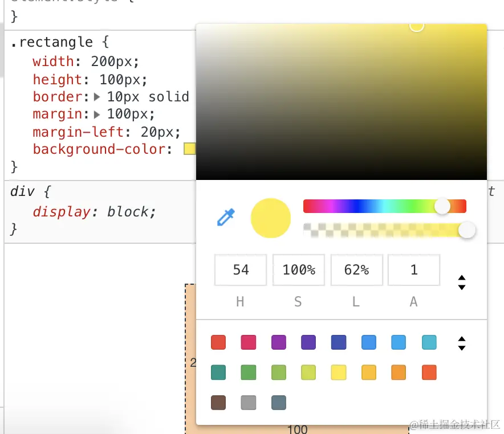Adjust the alpha transparency slider handle
The height and width of the screenshot is (434, 504).
pyautogui.click(x=467, y=230)
